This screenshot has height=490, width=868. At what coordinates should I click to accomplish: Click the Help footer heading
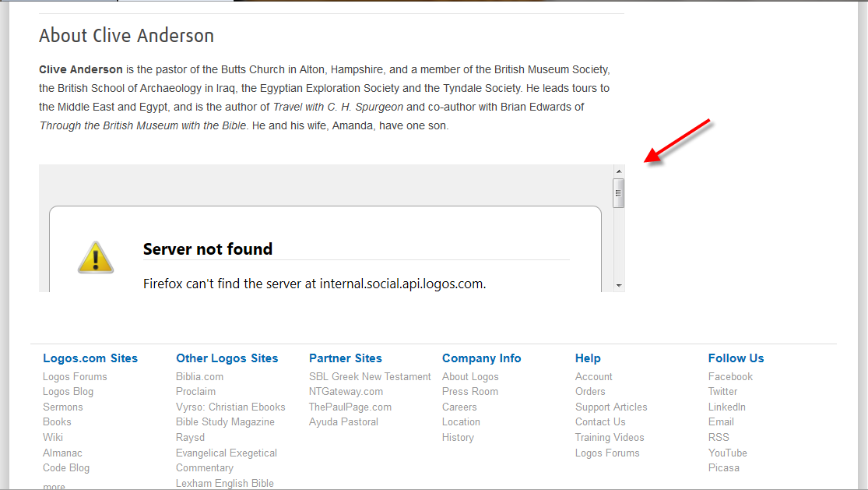pyautogui.click(x=588, y=358)
